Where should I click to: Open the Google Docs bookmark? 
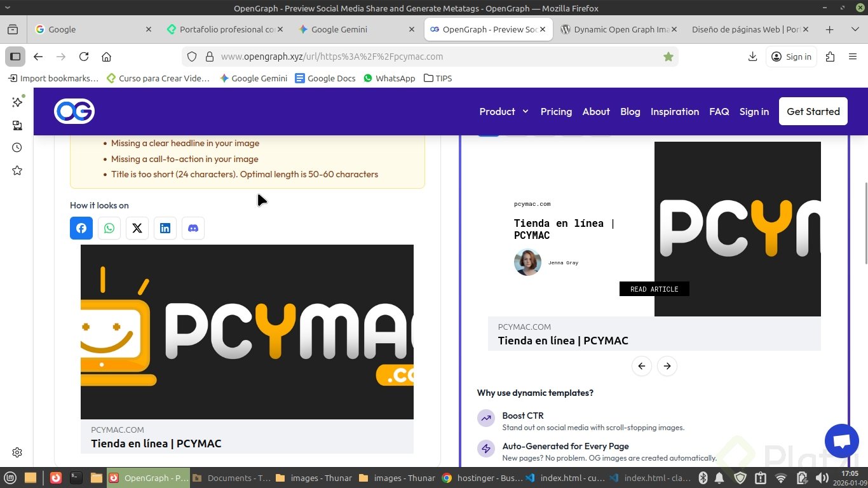click(325, 78)
